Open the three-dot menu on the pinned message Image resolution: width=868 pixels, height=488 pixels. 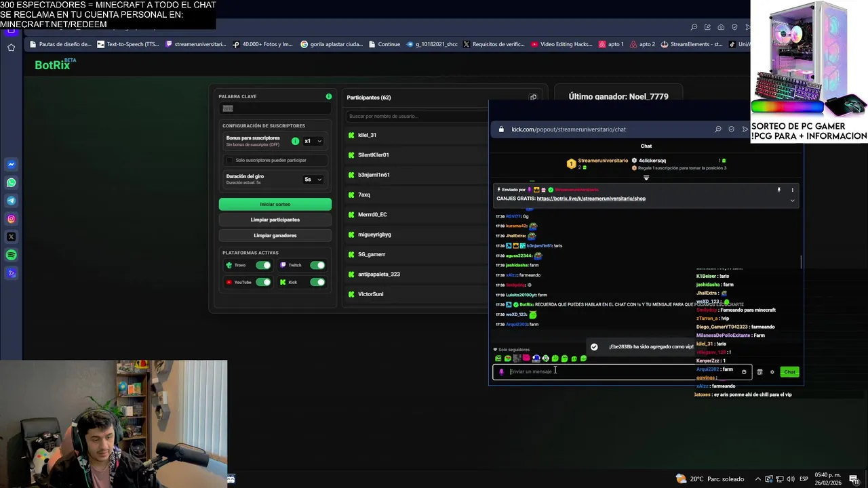[792, 190]
